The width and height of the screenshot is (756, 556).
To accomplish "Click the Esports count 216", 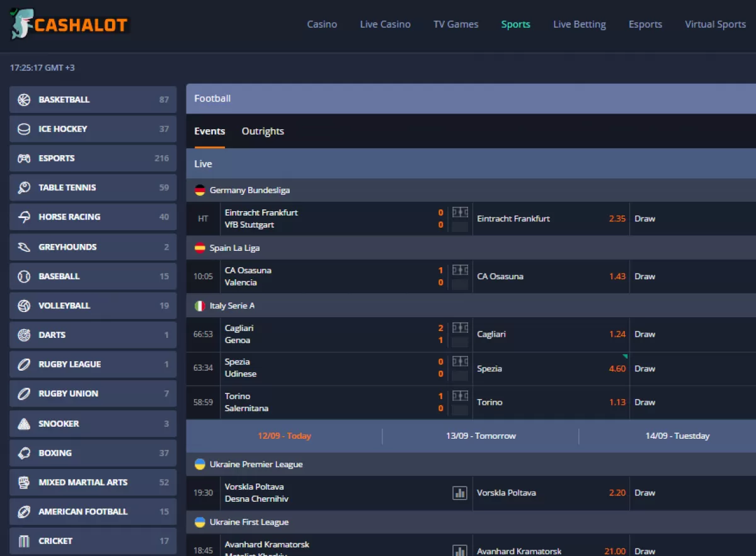I will pos(162,158).
